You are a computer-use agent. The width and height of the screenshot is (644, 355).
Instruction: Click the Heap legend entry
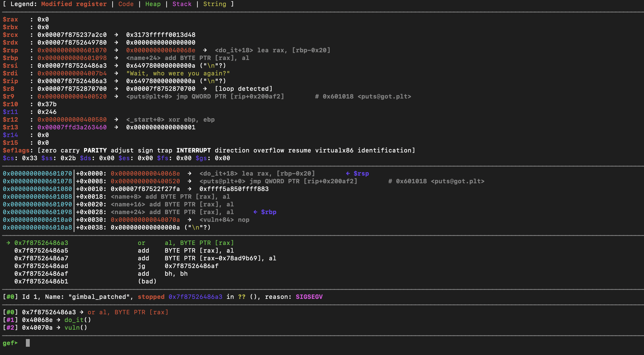153,4
